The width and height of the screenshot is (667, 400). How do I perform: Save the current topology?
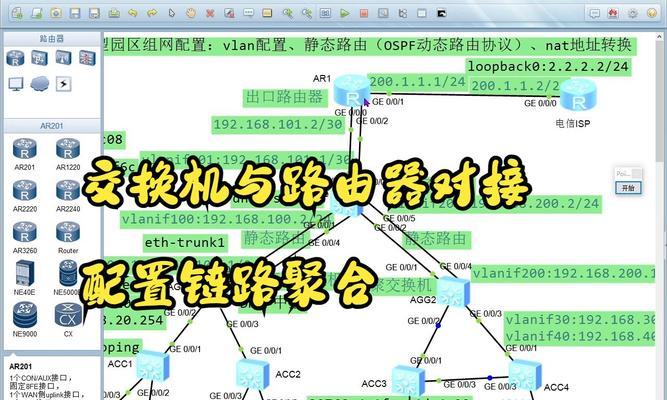click(75, 13)
